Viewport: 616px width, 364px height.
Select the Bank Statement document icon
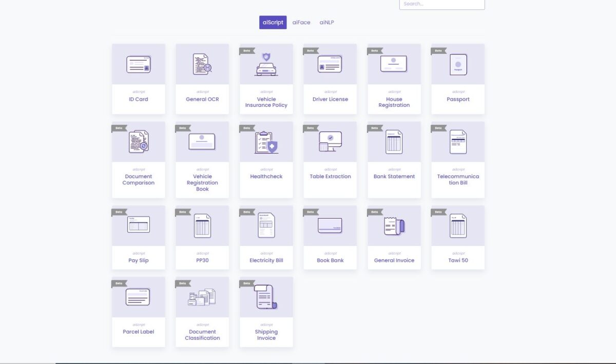394,141
